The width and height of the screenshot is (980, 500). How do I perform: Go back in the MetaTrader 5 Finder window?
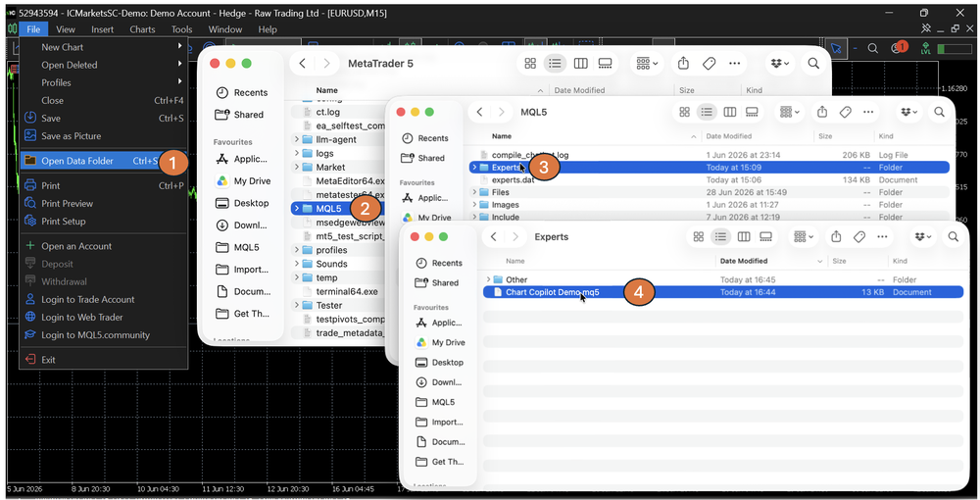tap(303, 63)
